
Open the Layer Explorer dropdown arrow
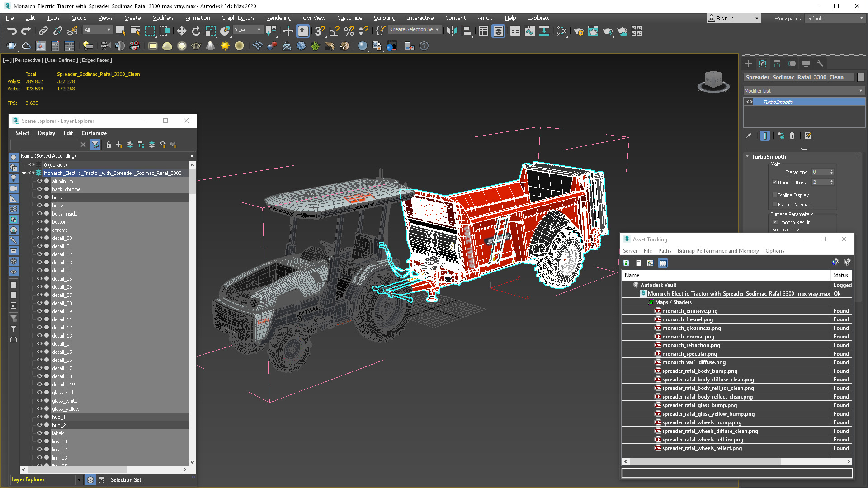[79, 480]
